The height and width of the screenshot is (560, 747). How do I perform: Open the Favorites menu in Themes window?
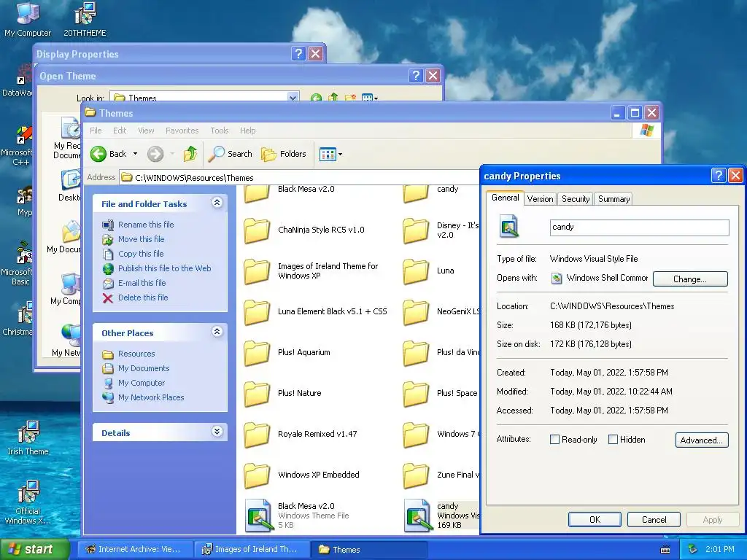182,131
